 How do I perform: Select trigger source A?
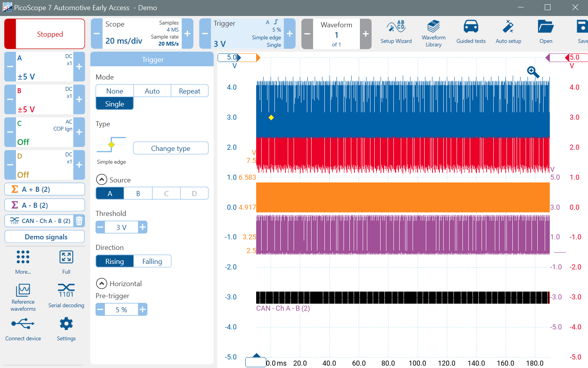pyautogui.click(x=110, y=193)
